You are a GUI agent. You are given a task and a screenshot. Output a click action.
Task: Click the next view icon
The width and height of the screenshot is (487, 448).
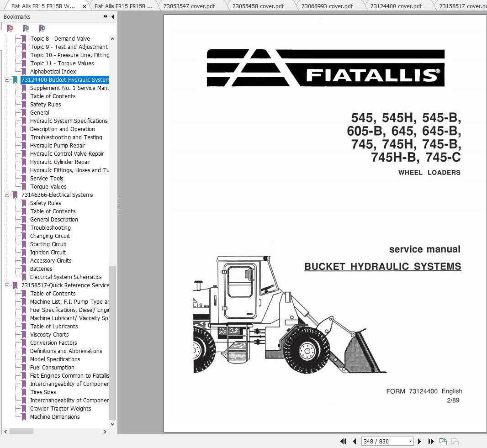tap(455, 441)
